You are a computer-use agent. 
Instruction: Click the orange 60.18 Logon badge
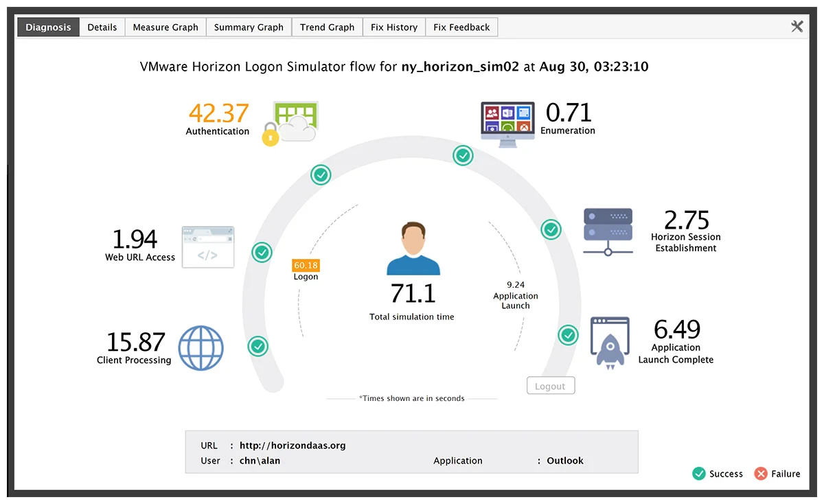tap(306, 266)
